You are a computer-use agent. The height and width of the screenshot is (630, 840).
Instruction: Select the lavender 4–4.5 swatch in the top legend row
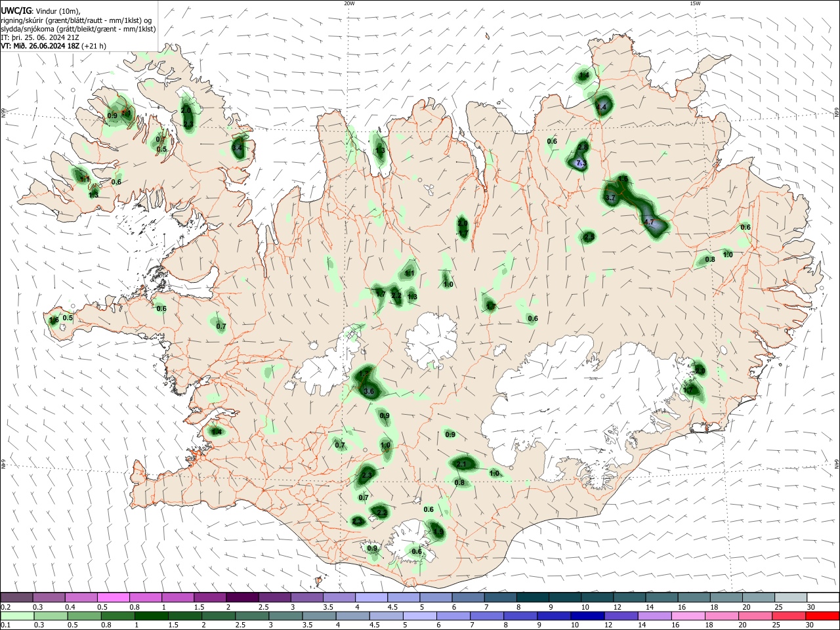click(370, 598)
